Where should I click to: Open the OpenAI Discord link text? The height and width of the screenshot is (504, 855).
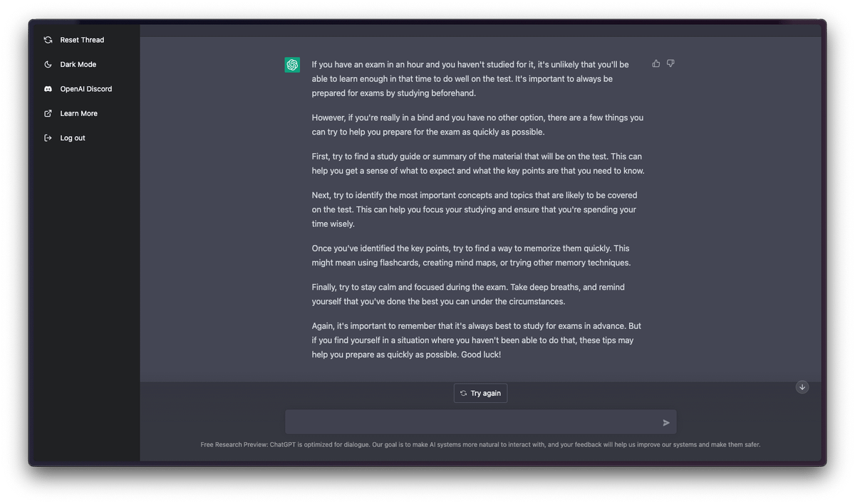(86, 89)
